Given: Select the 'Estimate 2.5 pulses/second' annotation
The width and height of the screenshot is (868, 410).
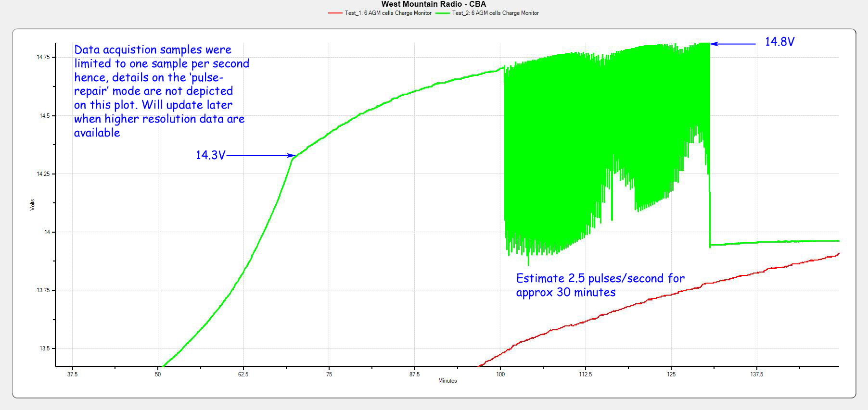Looking at the screenshot, I should tap(600, 285).
